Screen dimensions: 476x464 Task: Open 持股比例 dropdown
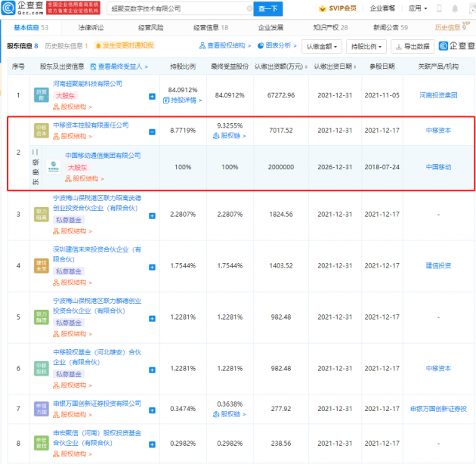tap(366, 46)
